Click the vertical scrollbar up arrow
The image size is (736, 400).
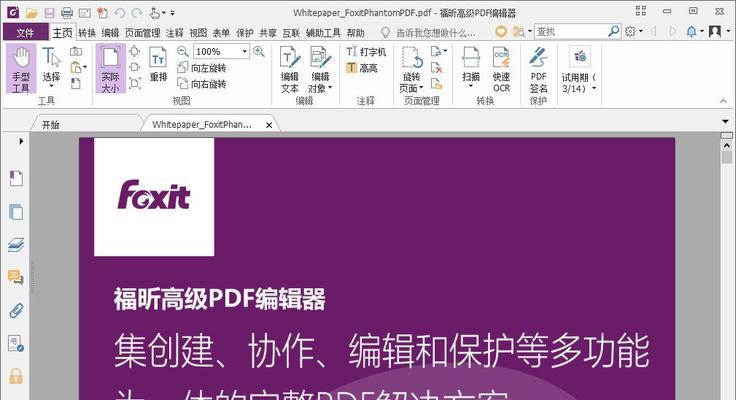(727, 146)
